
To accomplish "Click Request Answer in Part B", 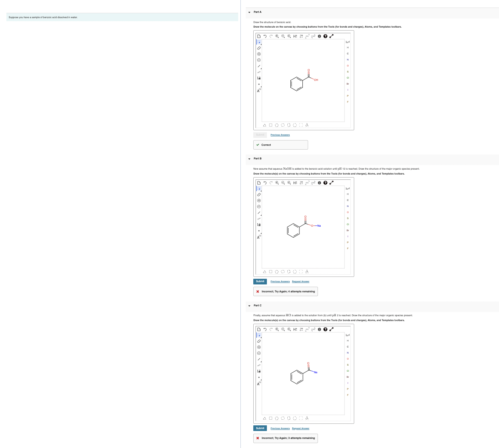I will [301, 281].
